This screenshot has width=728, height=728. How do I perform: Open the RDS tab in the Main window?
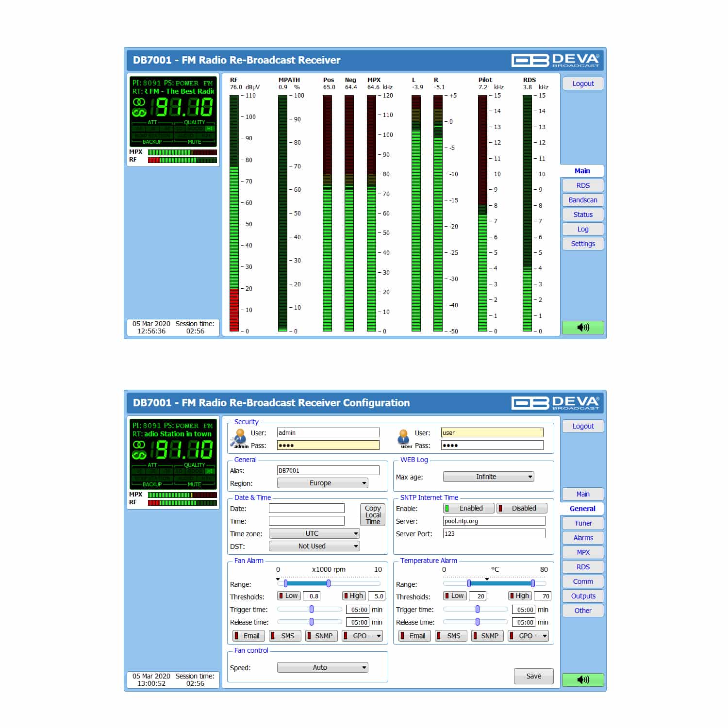(x=583, y=185)
